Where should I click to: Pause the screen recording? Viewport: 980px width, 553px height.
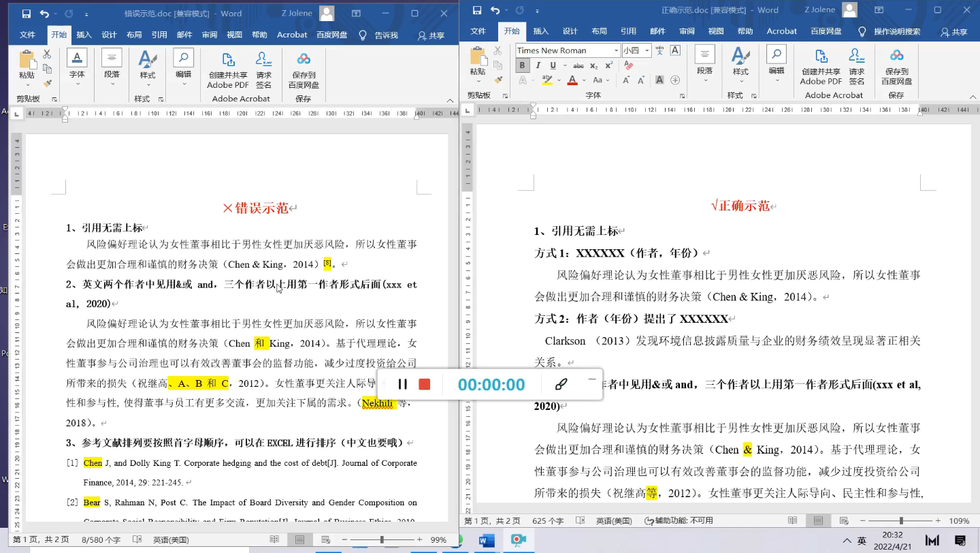click(402, 384)
